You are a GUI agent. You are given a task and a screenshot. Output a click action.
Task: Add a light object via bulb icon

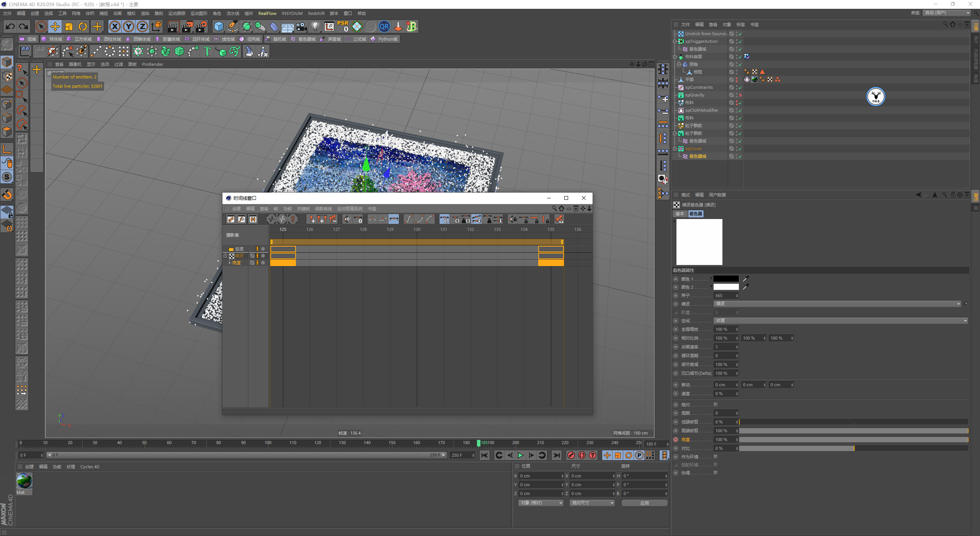coord(315,26)
